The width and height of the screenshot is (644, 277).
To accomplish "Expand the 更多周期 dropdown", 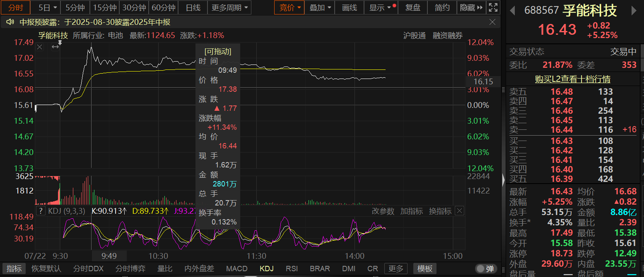I will point(229,7).
